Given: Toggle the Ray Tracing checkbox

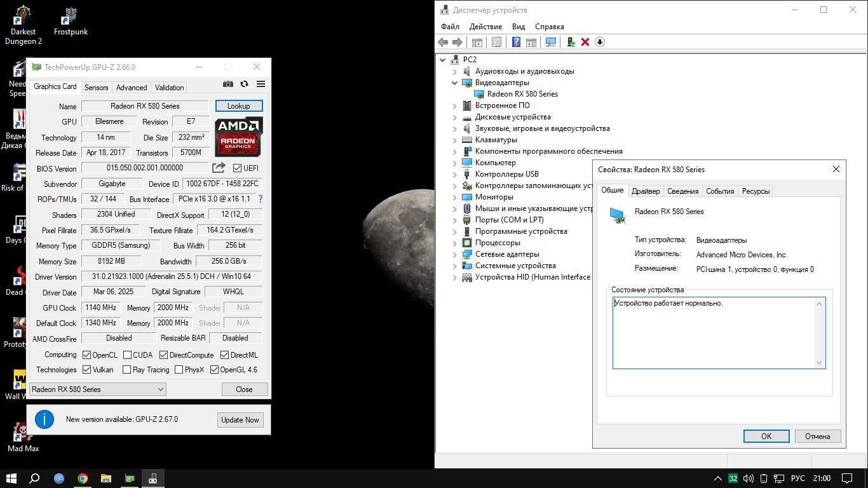Looking at the screenshot, I should click(126, 370).
